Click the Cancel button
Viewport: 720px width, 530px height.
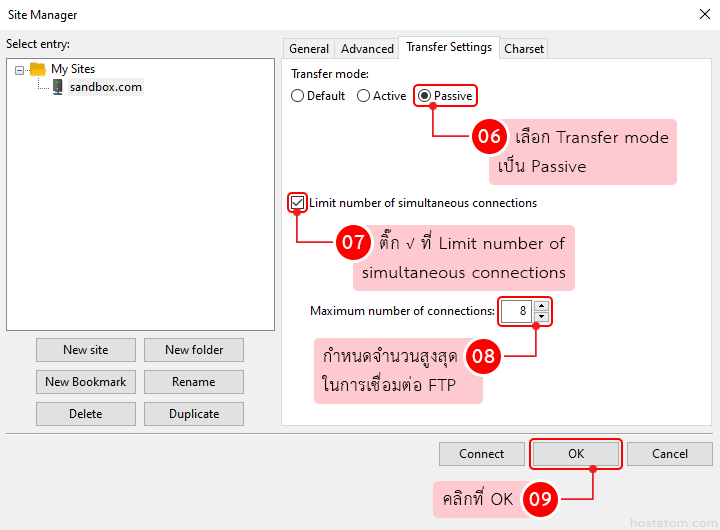669,454
